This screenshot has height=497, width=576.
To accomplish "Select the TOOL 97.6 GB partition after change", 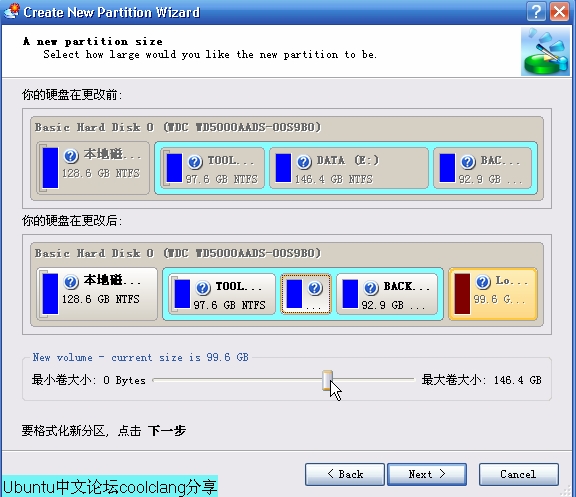I will [x=222, y=294].
